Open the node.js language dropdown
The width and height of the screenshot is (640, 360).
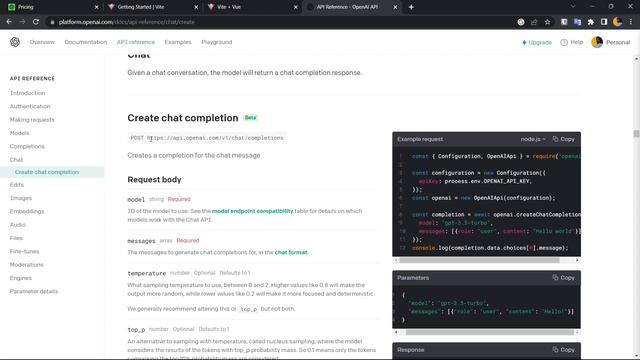[533, 139]
